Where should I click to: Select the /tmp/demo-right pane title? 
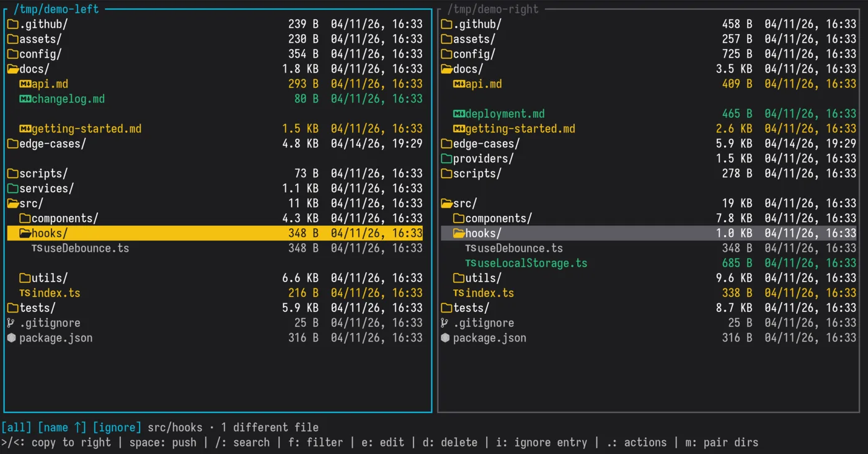click(x=494, y=9)
